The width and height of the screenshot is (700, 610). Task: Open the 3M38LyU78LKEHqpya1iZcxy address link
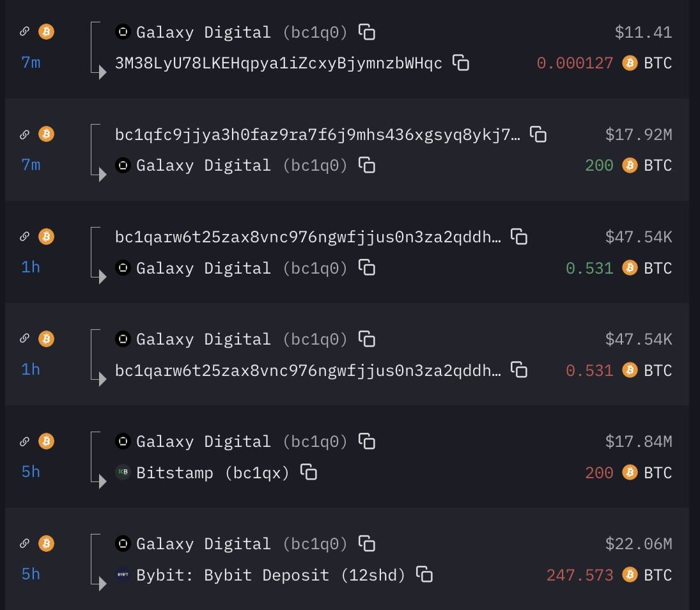(x=279, y=63)
